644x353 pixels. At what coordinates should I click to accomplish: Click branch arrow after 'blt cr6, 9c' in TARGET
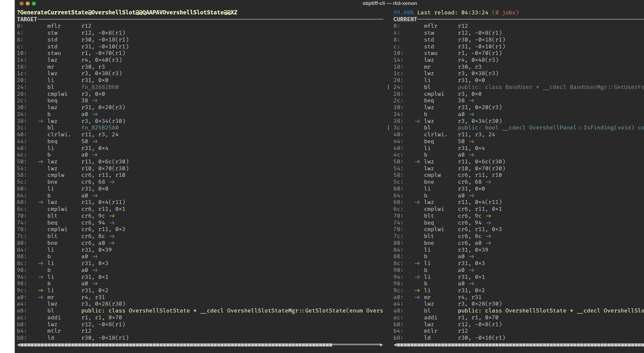tap(112, 216)
